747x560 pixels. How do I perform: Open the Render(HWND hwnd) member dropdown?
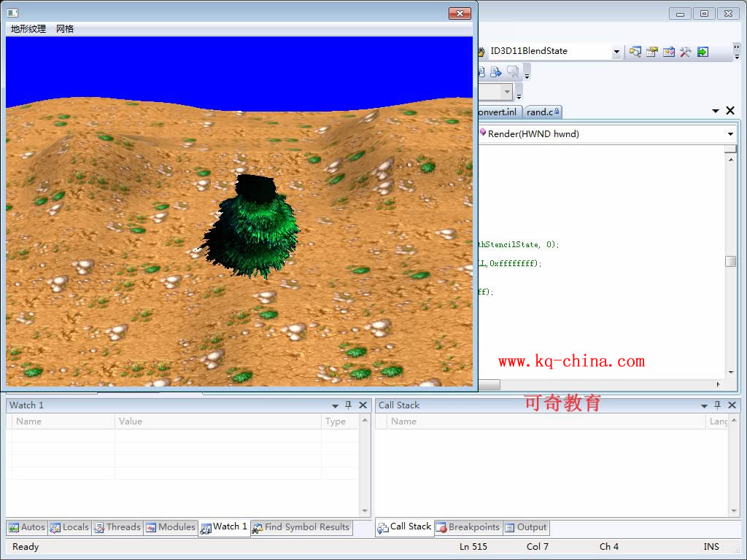pyautogui.click(x=730, y=134)
